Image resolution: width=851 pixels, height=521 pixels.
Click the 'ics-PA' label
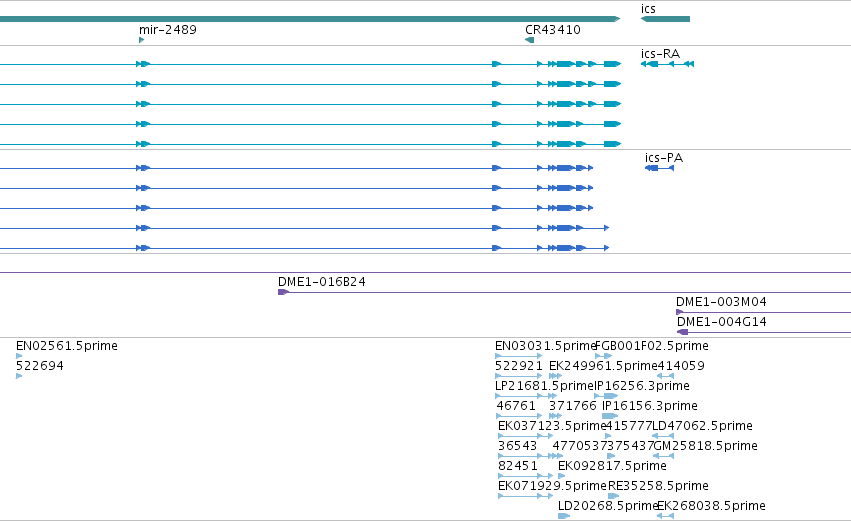pos(664,158)
